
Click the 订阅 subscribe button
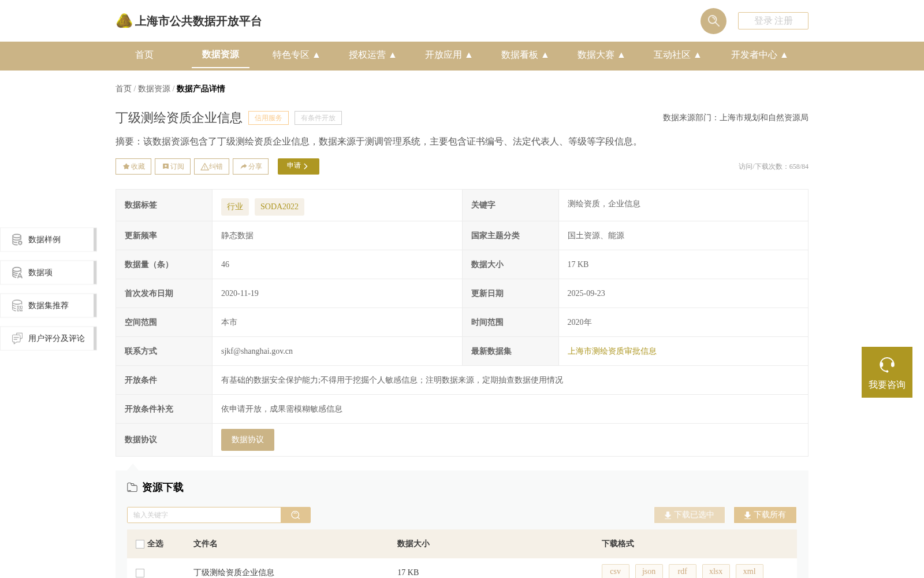173,166
